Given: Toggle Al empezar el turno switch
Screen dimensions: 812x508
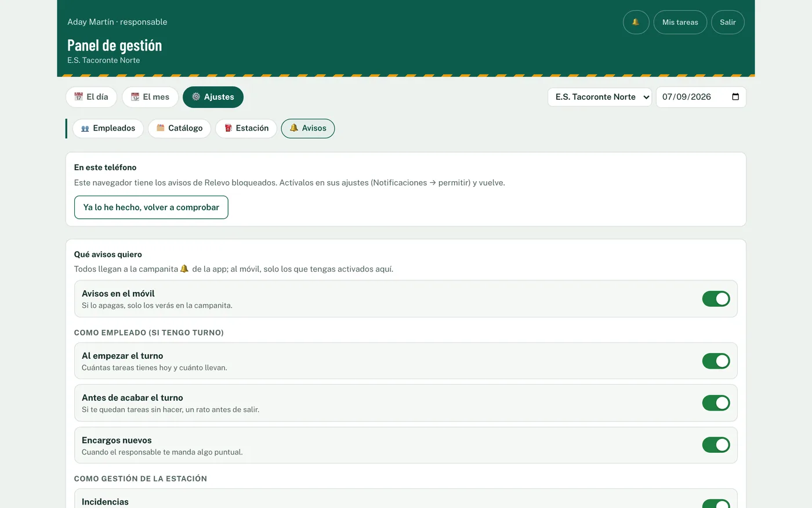Looking at the screenshot, I should (x=716, y=361).
